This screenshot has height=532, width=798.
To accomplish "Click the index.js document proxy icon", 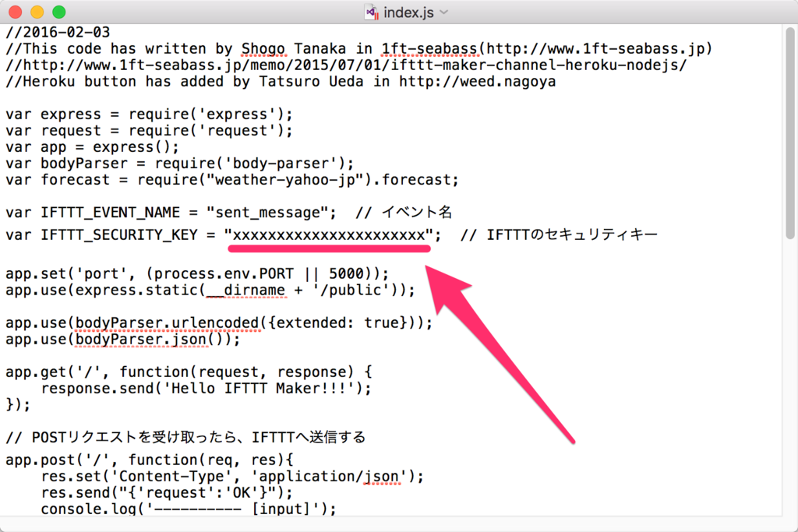I will [372, 12].
